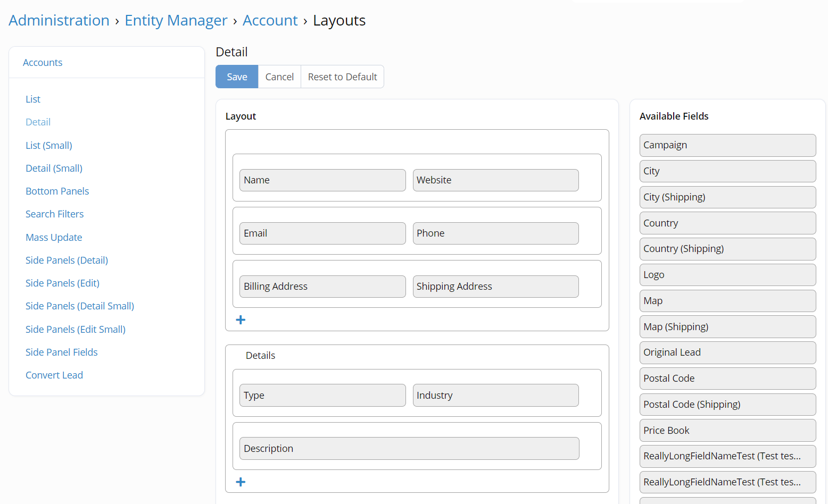Screen dimensions: 828x504
Task: Save the Detail layout
Action: coord(237,77)
